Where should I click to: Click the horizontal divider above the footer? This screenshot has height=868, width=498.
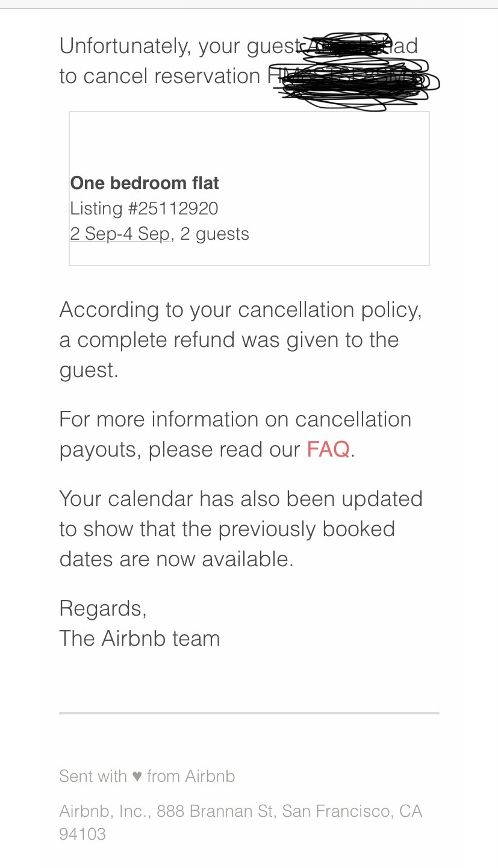pyautogui.click(x=249, y=713)
